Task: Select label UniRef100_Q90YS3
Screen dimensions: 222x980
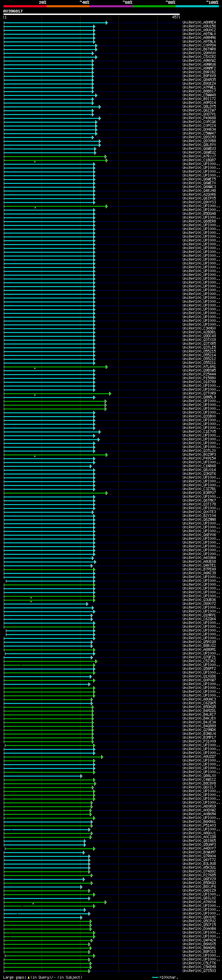Action: click(x=199, y=202)
